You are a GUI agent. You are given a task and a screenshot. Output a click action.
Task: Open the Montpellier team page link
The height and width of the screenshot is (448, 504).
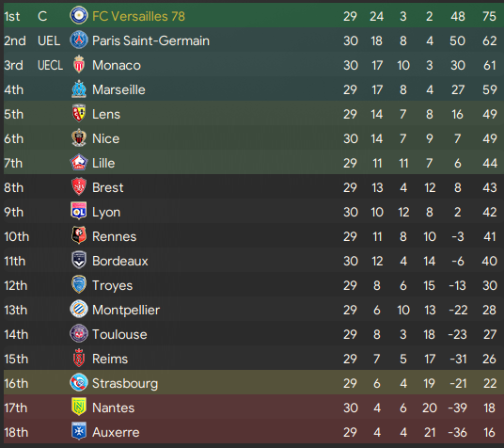pos(126,310)
